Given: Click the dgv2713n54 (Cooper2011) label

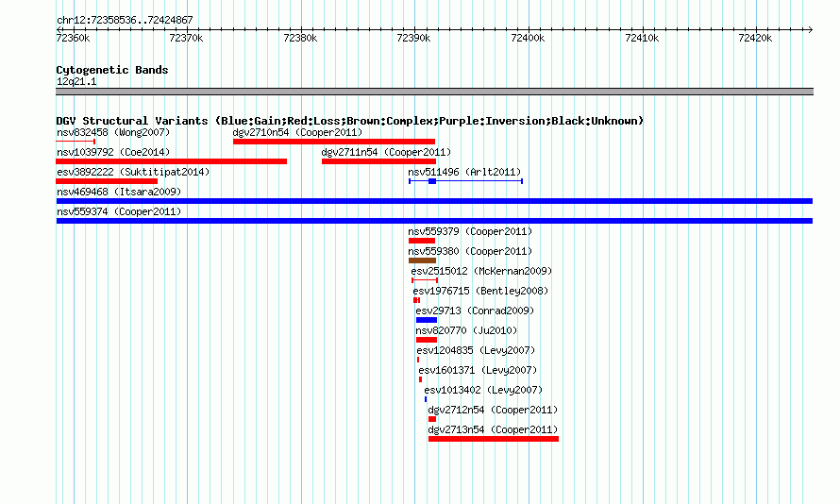Looking at the screenshot, I should [x=493, y=429].
